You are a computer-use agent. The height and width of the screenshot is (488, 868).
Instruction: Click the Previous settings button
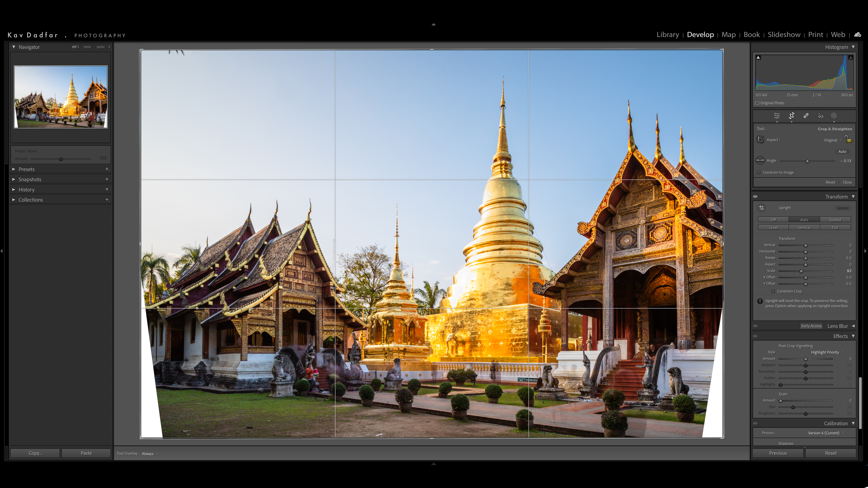click(x=778, y=453)
